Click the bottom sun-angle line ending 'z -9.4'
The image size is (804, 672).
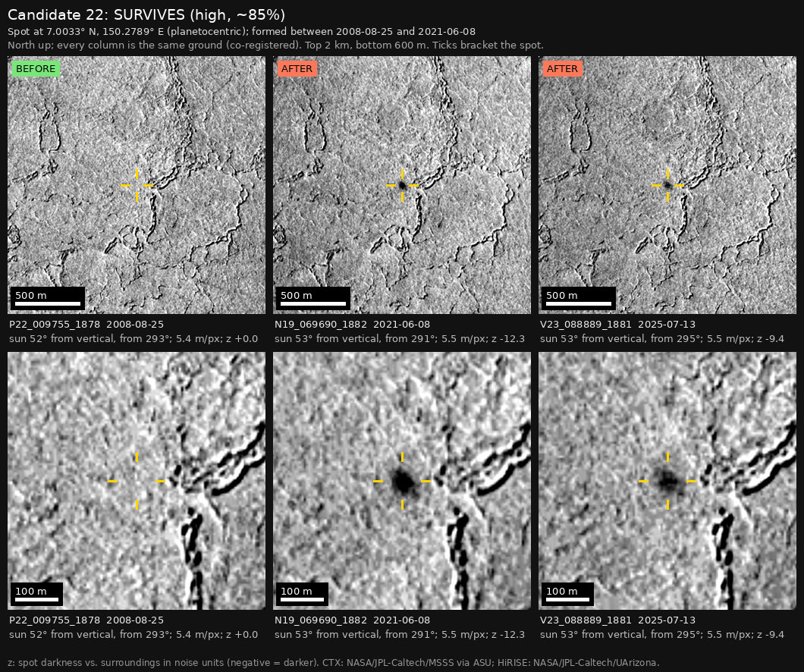662,635
